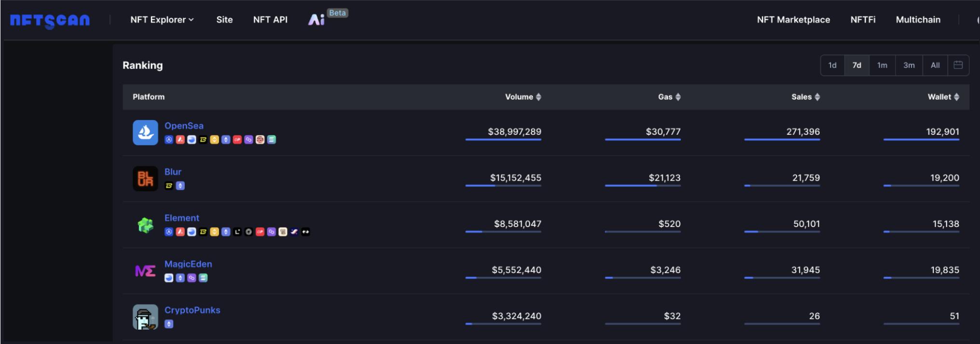Click Optimism chain icon in OpenSea row
This screenshot has width=980, height=344.
(x=237, y=140)
